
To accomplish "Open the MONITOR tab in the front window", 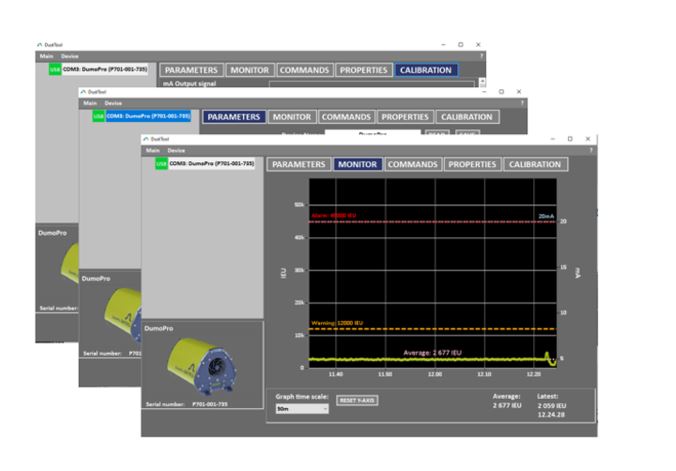I will (357, 164).
